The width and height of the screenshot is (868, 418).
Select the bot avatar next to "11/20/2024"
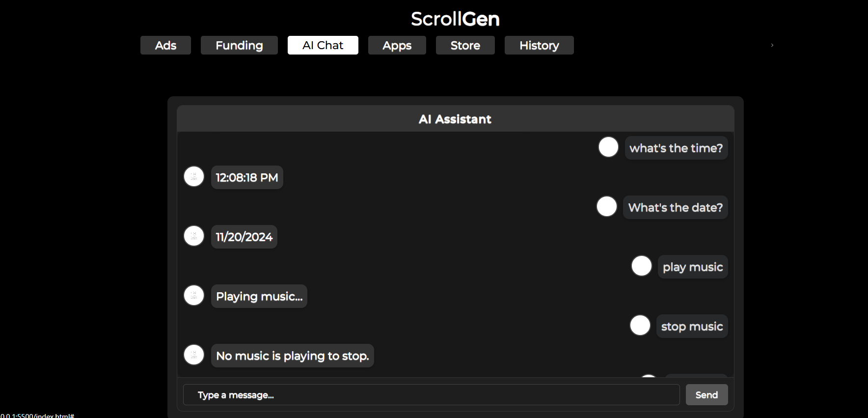click(194, 236)
